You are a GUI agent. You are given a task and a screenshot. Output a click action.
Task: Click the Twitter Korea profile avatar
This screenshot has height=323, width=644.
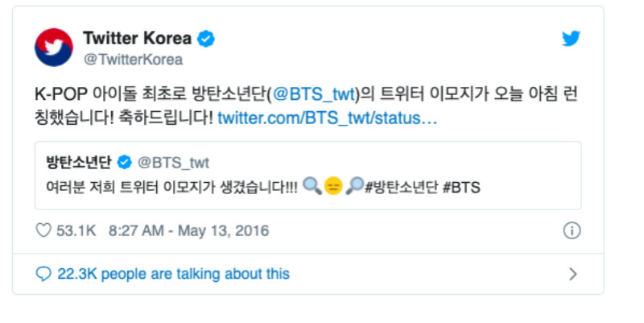click(x=53, y=47)
